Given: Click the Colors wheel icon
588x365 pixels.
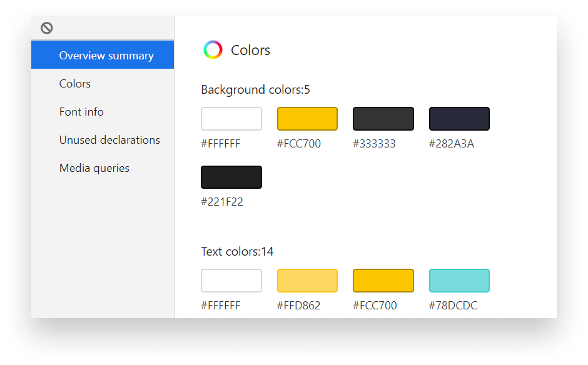Looking at the screenshot, I should [213, 49].
